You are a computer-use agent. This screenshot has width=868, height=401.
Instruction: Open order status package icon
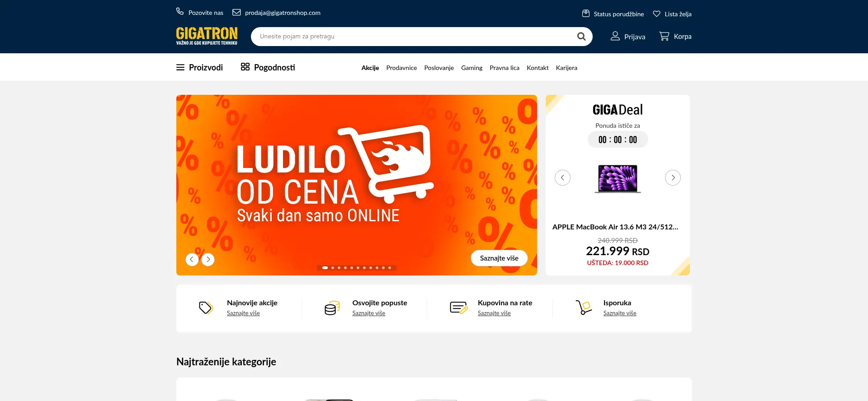coord(586,14)
